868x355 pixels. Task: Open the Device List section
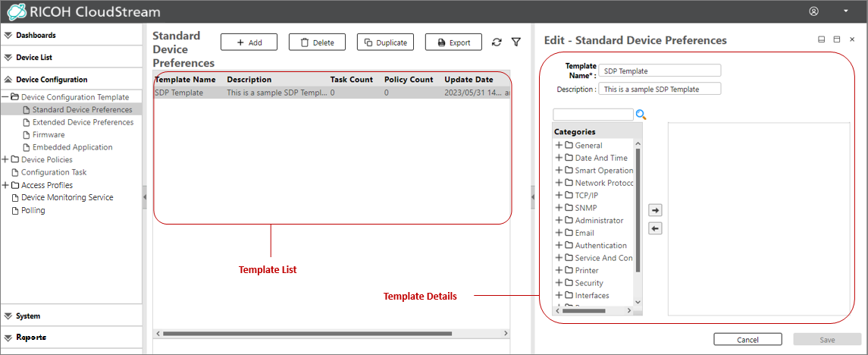tap(33, 57)
